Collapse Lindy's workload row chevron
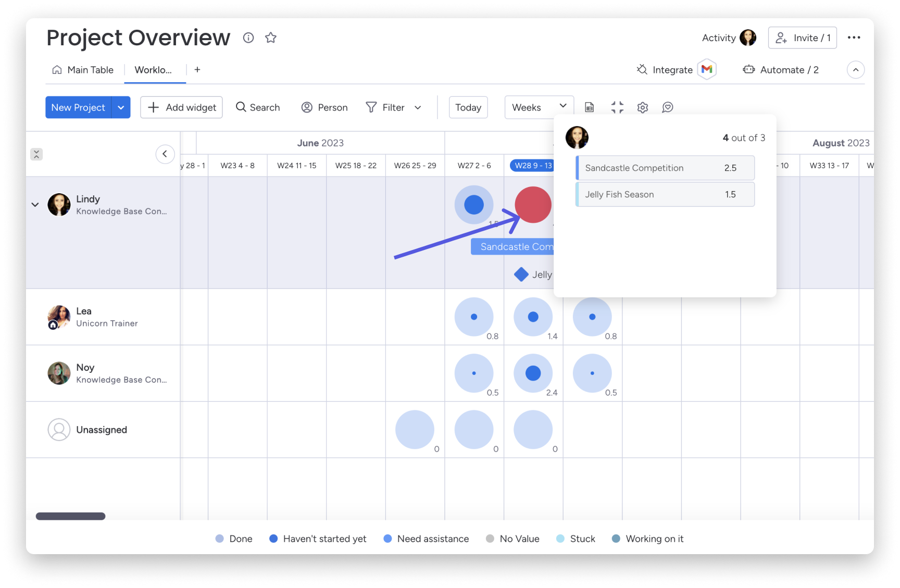 [35, 205]
